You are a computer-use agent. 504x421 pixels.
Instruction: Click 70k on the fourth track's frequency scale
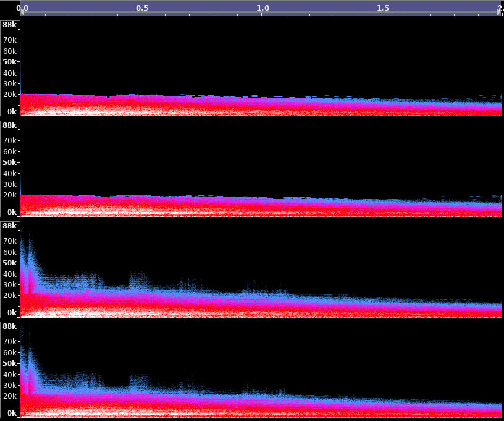(x=9, y=342)
